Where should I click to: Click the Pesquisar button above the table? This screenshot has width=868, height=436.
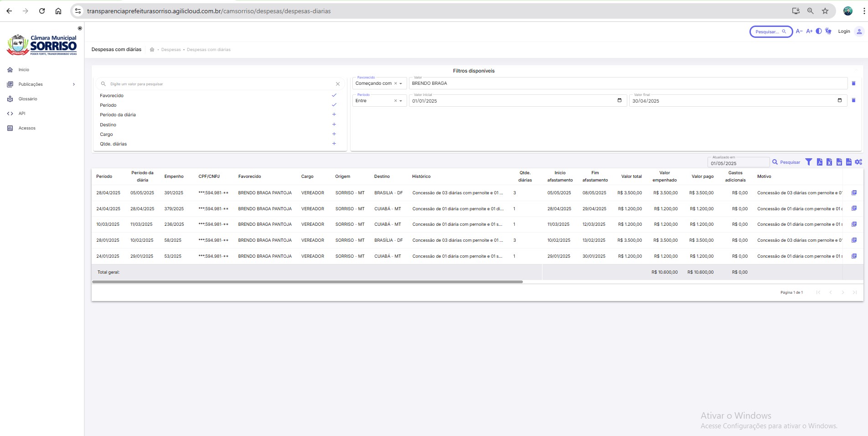(x=786, y=162)
